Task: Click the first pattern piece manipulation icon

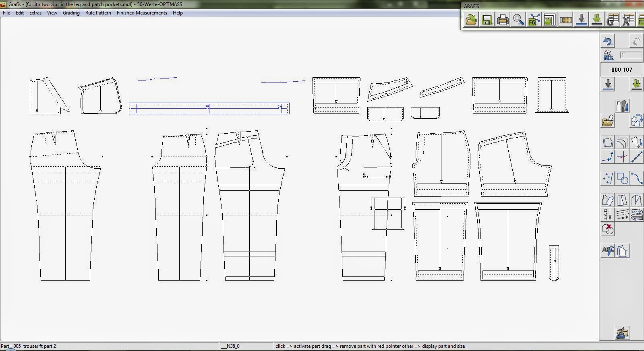Action: (608, 200)
